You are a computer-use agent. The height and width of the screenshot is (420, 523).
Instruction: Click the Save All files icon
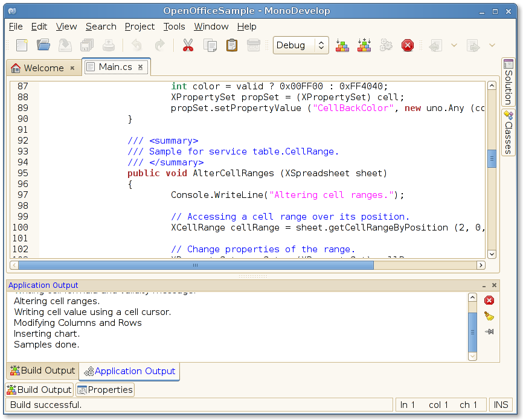coord(87,45)
